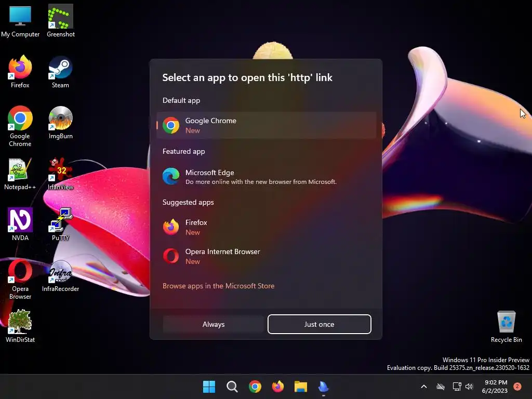Image resolution: width=532 pixels, height=399 pixels.
Task: Select the Google Chrome desktop shortcut
Action: point(20,126)
